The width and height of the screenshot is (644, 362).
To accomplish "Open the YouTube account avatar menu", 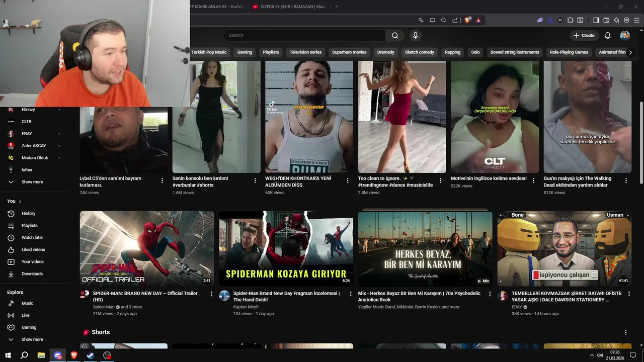I will point(625,35).
